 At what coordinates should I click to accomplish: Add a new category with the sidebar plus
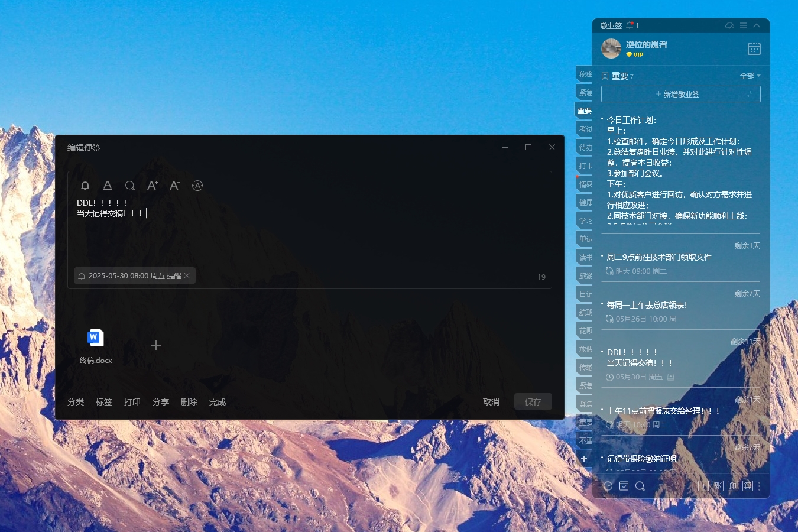pyautogui.click(x=584, y=459)
